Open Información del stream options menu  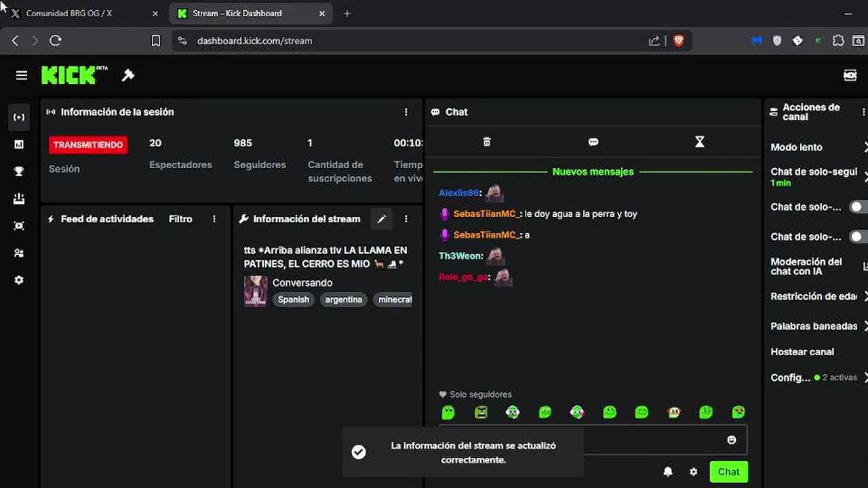click(406, 219)
